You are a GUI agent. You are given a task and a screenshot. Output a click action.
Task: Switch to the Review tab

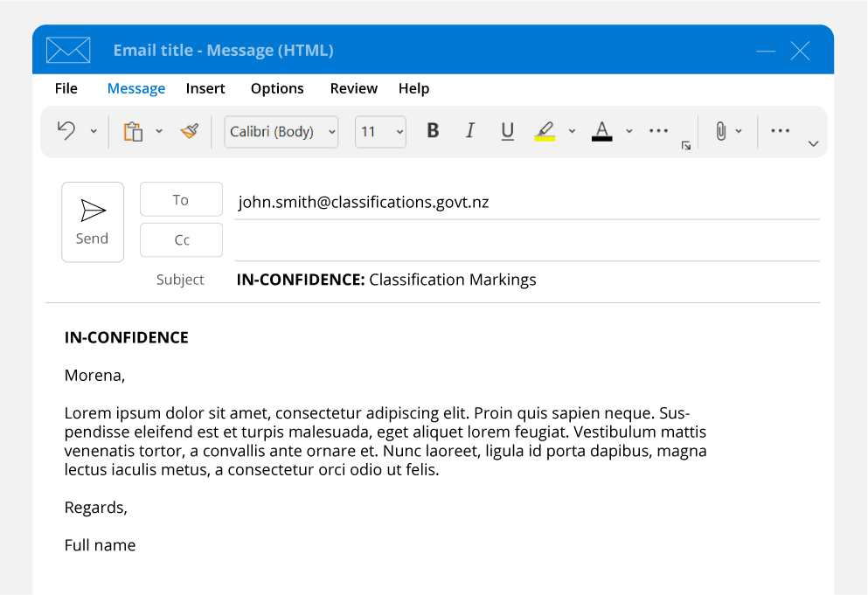[x=353, y=88]
